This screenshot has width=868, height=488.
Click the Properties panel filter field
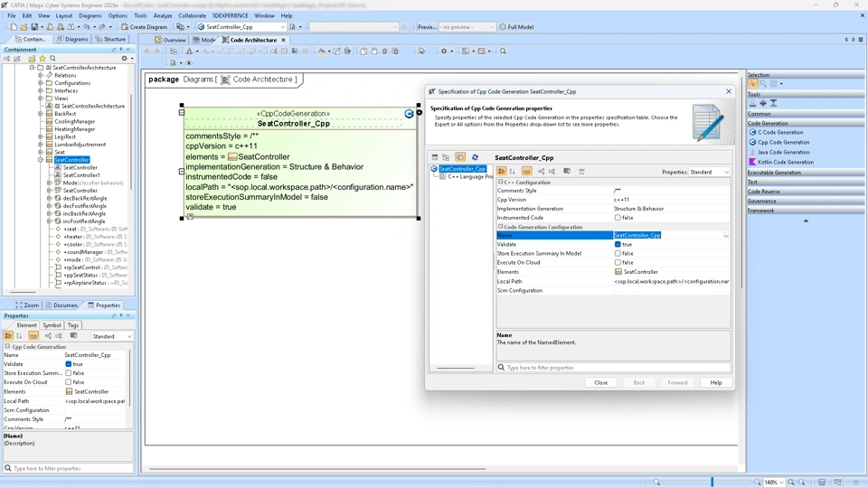(x=68, y=468)
